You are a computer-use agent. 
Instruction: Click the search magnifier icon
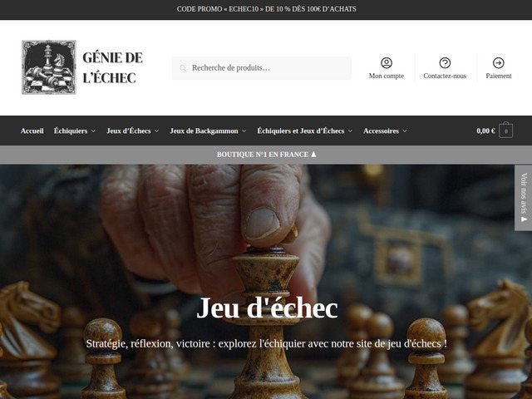[x=183, y=68]
